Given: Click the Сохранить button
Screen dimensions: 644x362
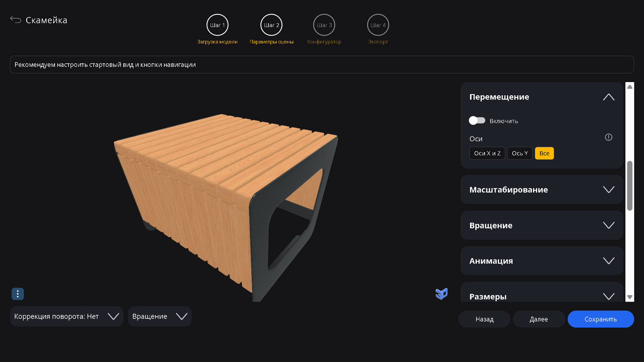Looking at the screenshot, I should click(x=600, y=319).
